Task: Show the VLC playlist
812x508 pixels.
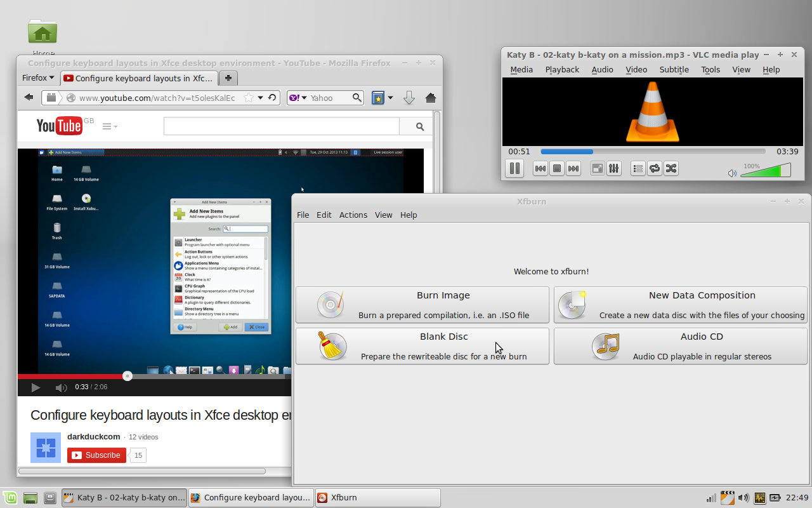Action: pos(638,168)
